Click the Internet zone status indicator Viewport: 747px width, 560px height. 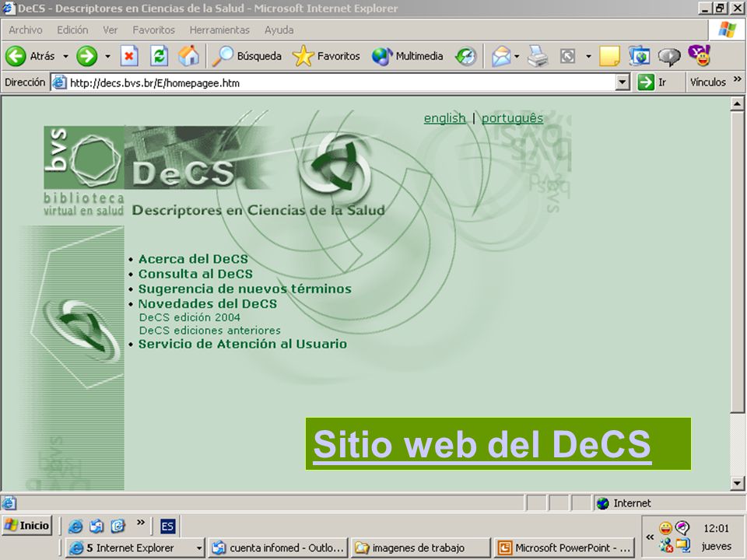click(624, 503)
